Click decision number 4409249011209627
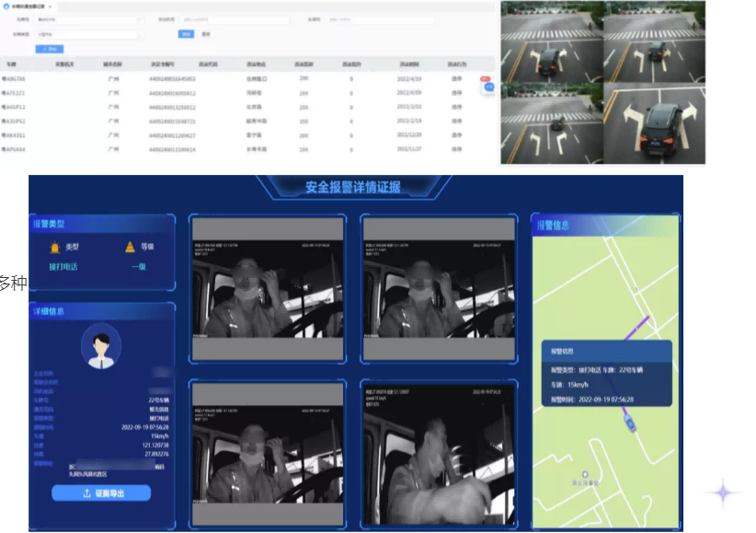Viewport: 756px width, 533px height. 172,135
